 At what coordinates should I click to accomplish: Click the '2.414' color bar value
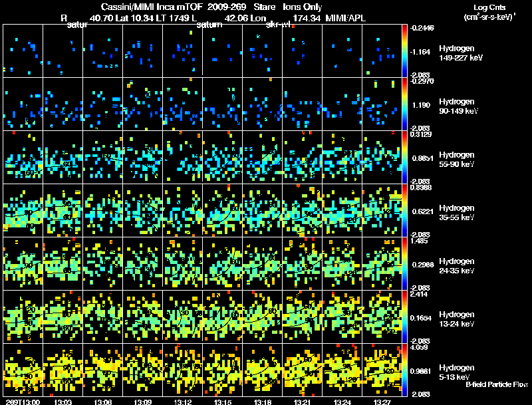coord(419,294)
